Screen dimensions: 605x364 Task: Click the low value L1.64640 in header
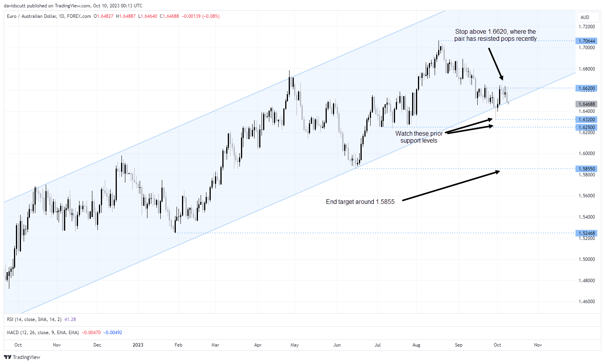148,16
